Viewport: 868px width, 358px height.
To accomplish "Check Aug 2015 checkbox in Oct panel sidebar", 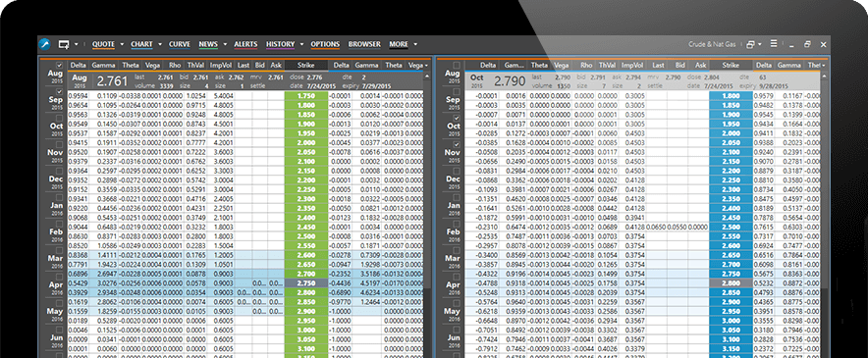I will pyautogui.click(x=457, y=66).
